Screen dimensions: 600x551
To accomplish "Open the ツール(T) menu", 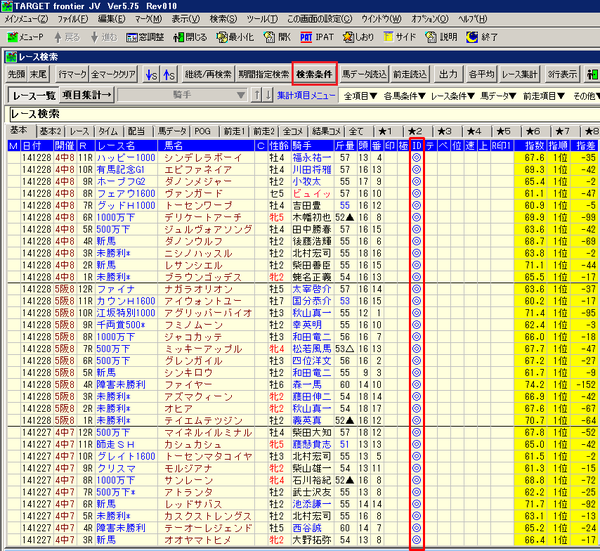I will pos(262,19).
